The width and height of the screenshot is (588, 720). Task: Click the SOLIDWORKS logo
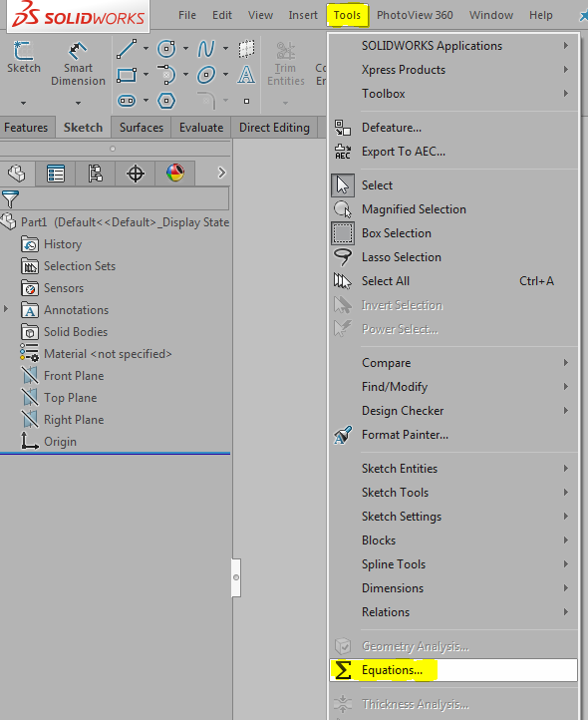click(x=79, y=16)
